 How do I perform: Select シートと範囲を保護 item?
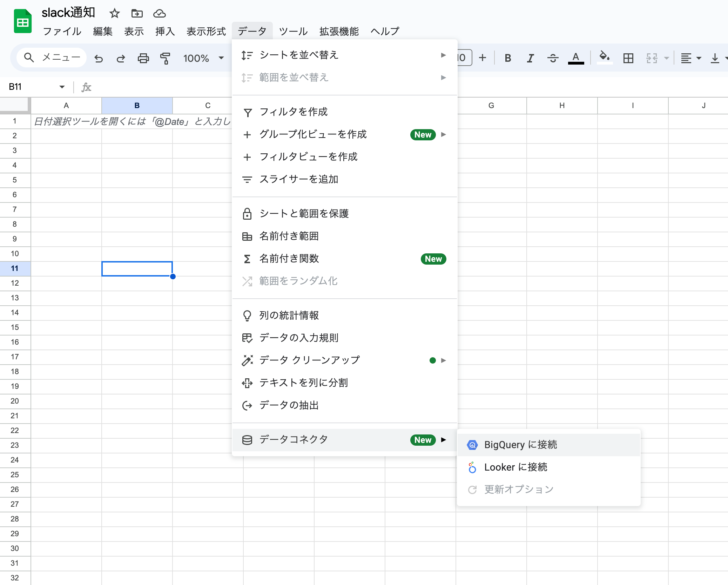pos(344,214)
